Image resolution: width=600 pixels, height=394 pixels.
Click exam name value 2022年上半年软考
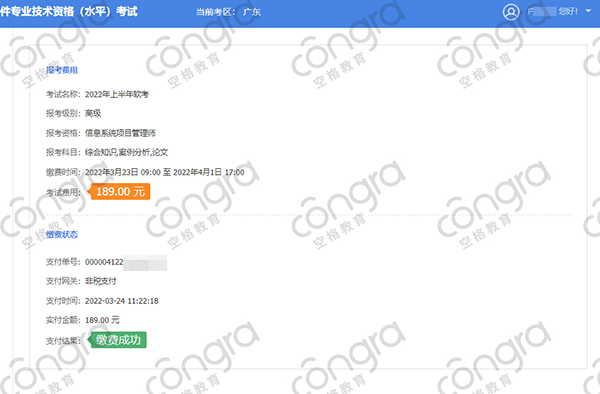coord(117,94)
